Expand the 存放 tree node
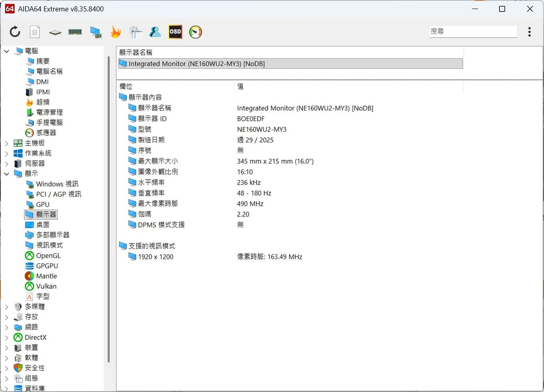The width and height of the screenshot is (544, 392). click(x=6, y=317)
